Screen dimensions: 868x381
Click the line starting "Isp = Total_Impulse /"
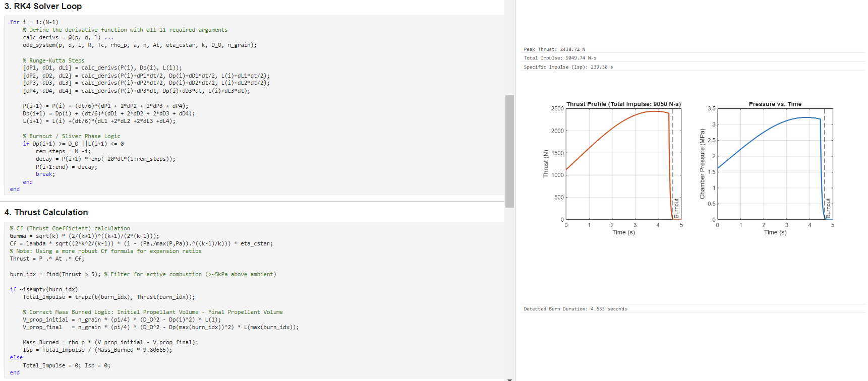tap(97, 350)
